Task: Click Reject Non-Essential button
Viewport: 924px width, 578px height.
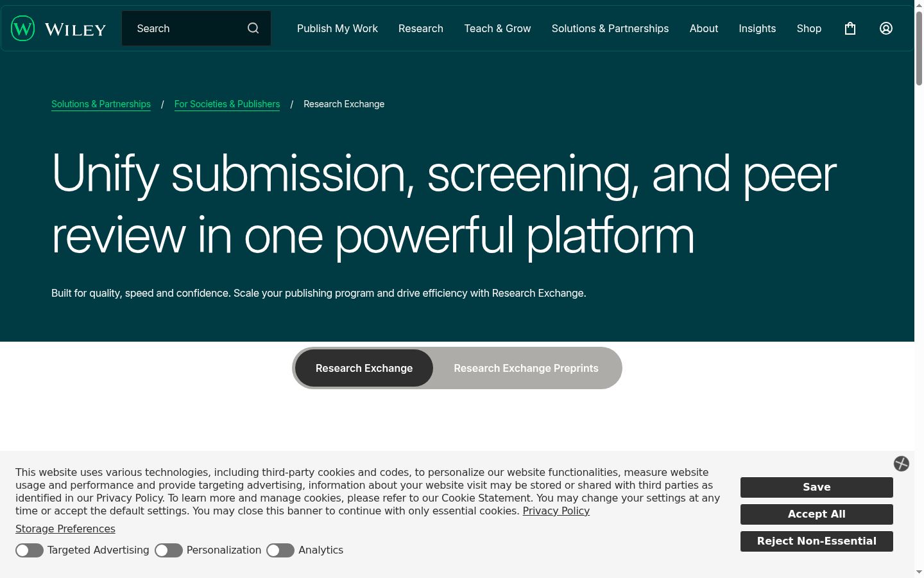Action: 817,541
